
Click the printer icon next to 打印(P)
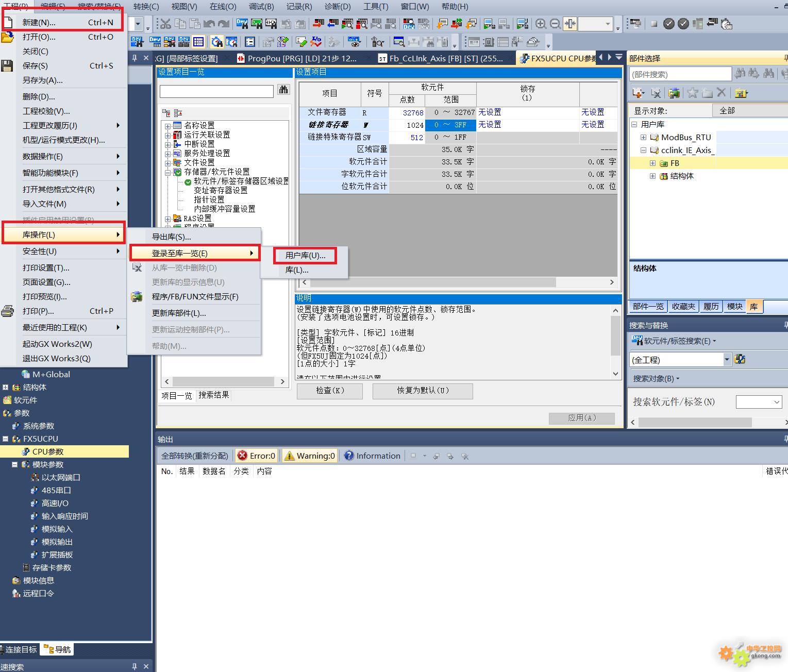pos(7,311)
